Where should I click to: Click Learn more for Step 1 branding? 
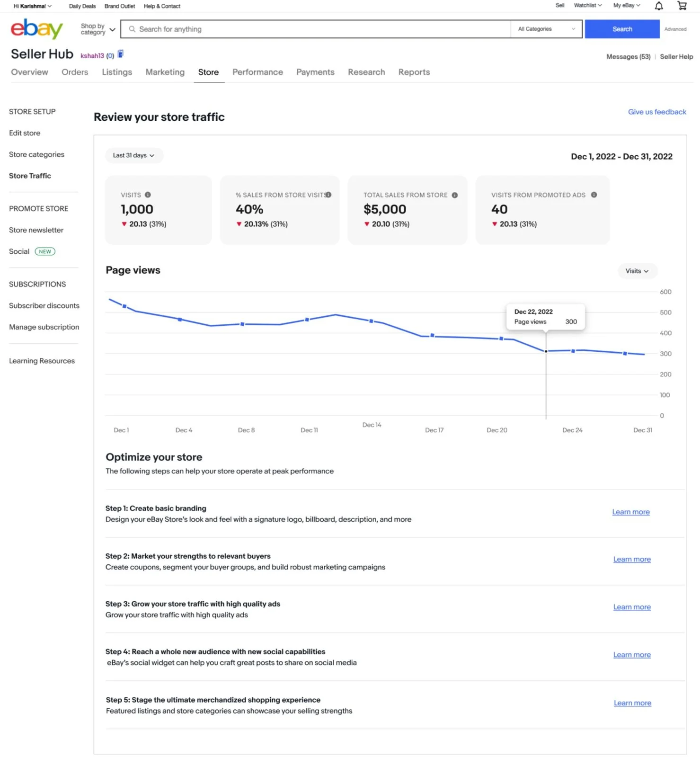tap(631, 512)
